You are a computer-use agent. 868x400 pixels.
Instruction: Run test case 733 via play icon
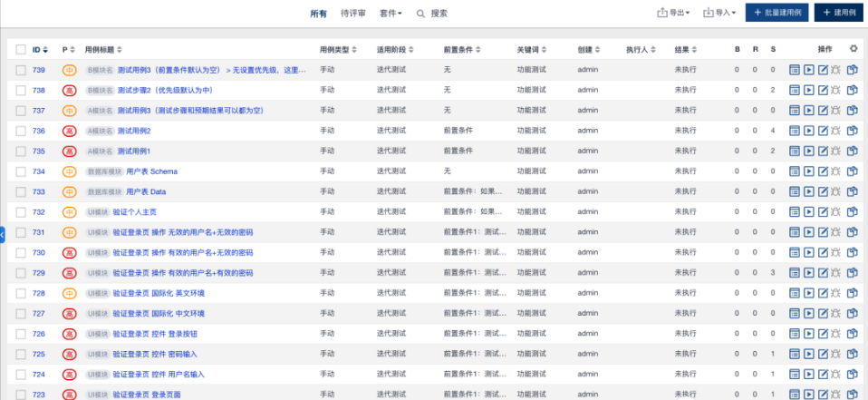pyautogui.click(x=809, y=191)
